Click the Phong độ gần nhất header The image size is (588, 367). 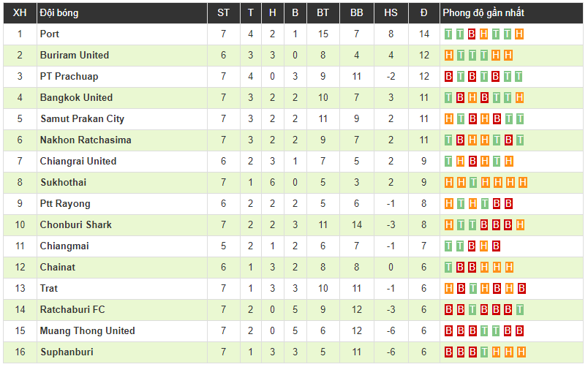(x=483, y=12)
